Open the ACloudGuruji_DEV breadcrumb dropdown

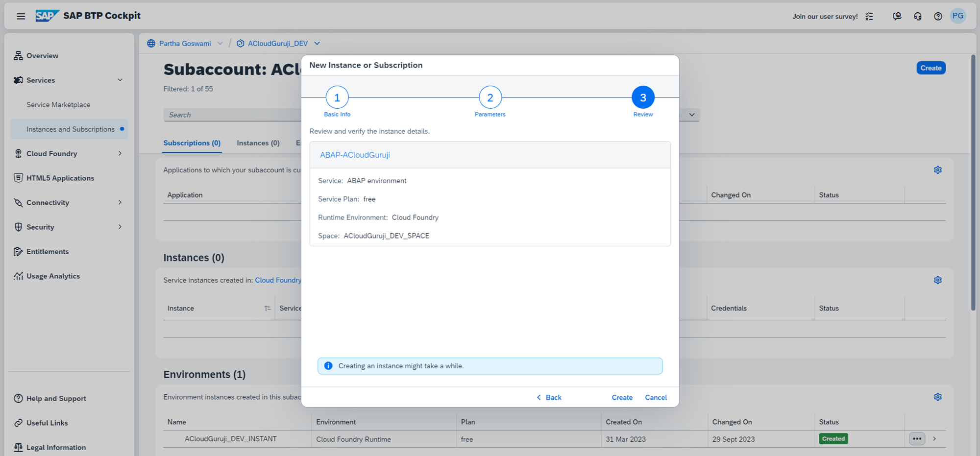[x=317, y=44]
